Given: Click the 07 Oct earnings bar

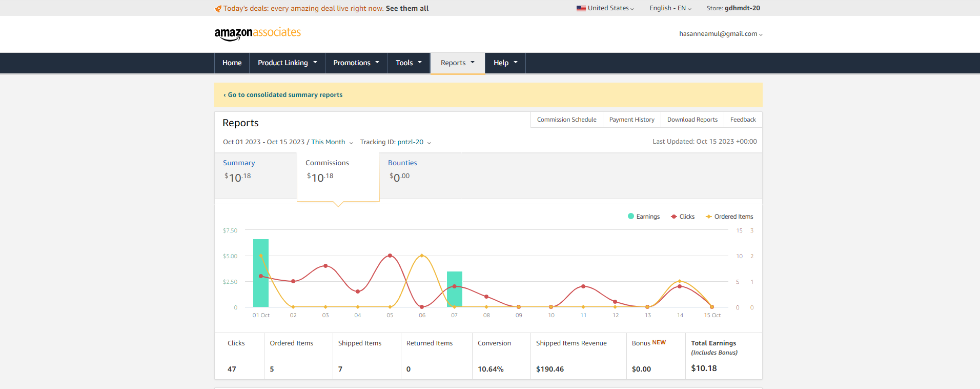Looking at the screenshot, I should (x=455, y=289).
